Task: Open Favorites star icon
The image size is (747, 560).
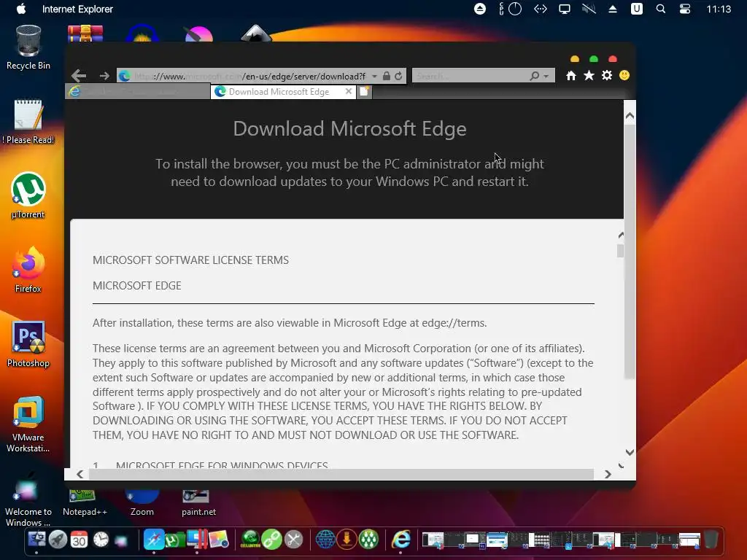Action: coord(589,75)
